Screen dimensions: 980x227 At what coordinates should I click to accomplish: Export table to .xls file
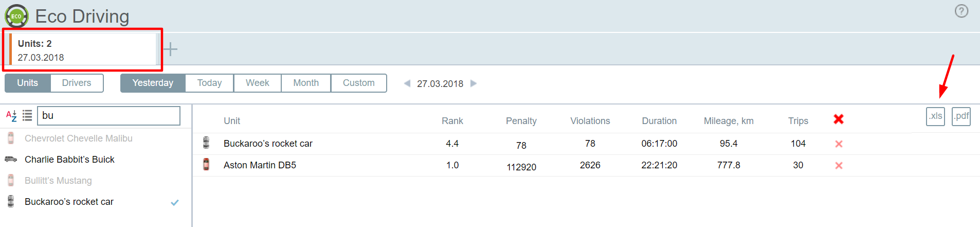tap(935, 116)
